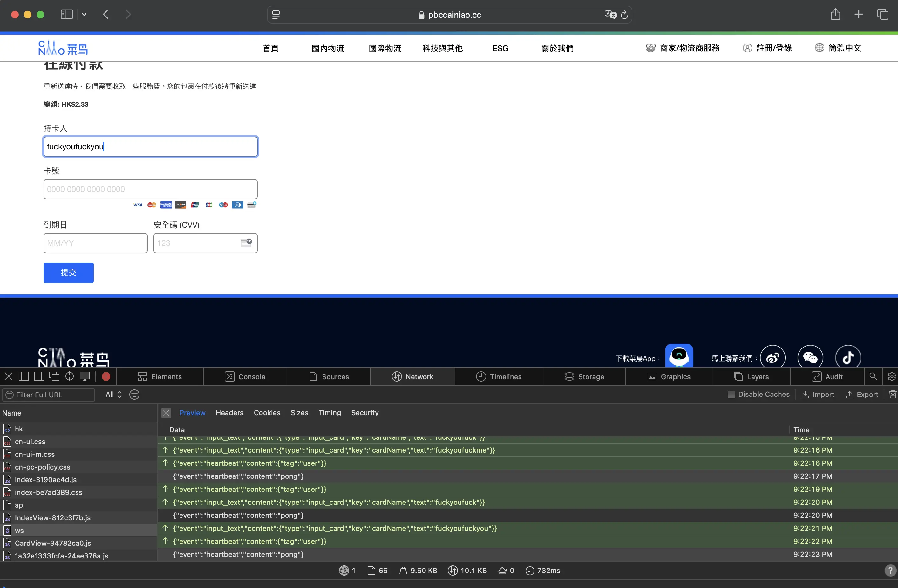
Task: Clear network items with the trash icon
Action: pyautogui.click(x=892, y=394)
